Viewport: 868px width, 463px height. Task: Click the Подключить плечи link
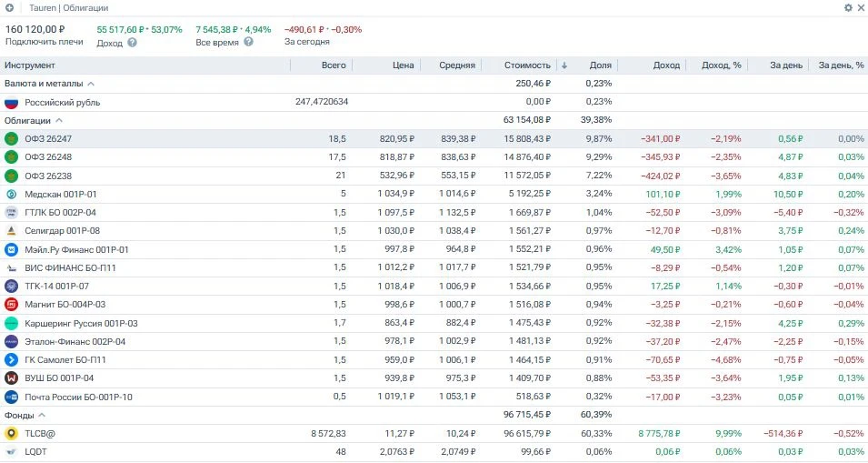coord(45,42)
